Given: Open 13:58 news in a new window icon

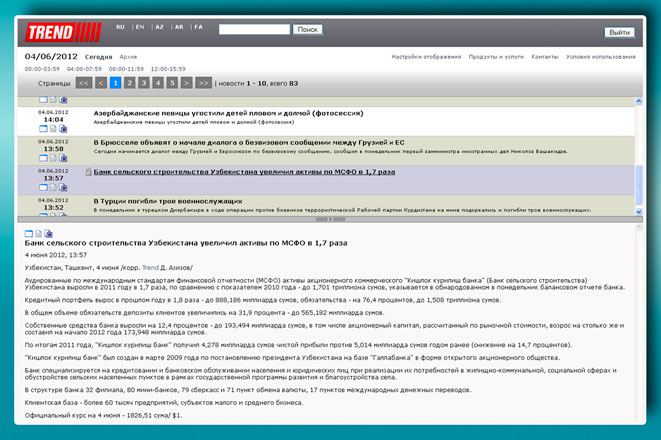Looking at the screenshot, I should click(x=43, y=158).
